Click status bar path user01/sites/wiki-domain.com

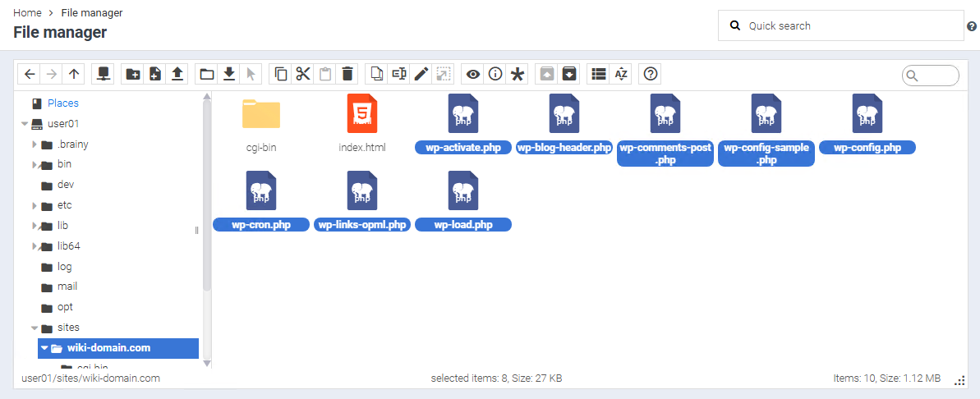pyautogui.click(x=90, y=378)
